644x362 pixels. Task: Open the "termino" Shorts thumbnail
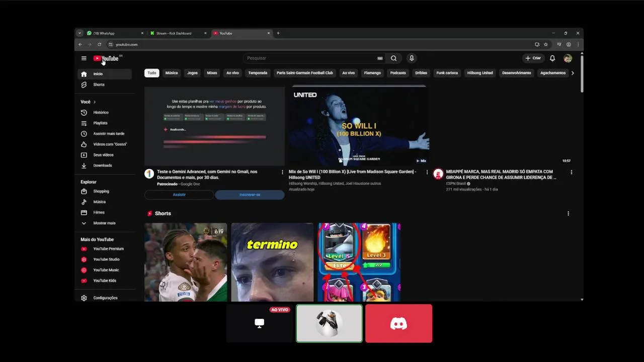(272, 262)
